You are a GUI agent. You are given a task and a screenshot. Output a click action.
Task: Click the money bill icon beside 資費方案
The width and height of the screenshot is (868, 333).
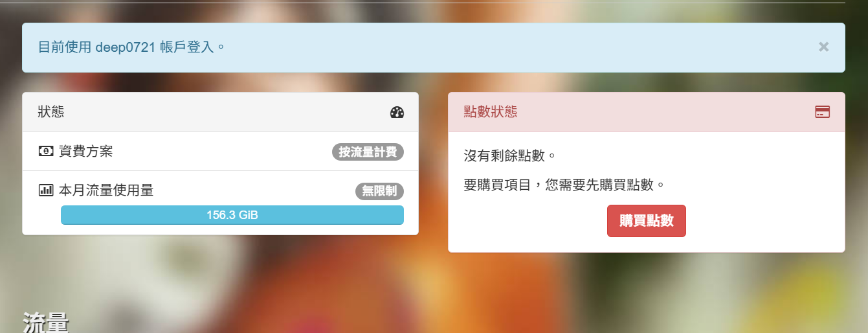[x=45, y=151]
